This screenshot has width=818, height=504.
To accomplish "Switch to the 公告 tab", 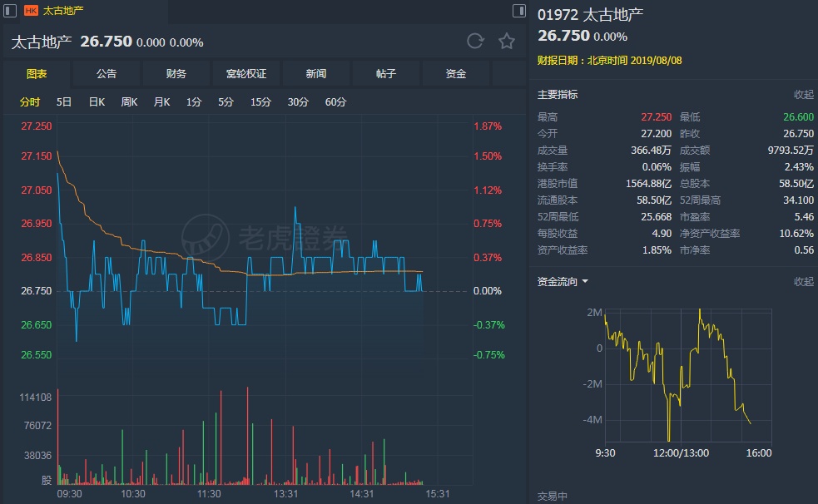I will [x=107, y=74].
